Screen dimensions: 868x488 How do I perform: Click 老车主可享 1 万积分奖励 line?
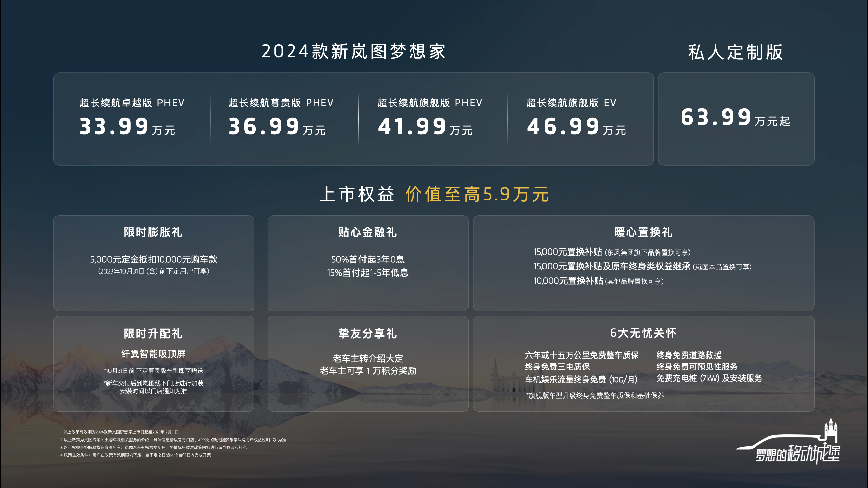368,371
